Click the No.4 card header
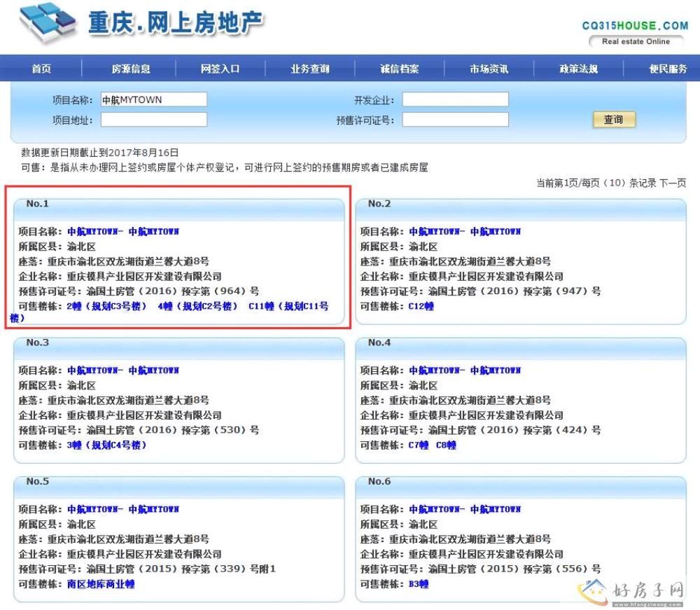Screen dimensions: 700x610 click(x=521, y=348)
